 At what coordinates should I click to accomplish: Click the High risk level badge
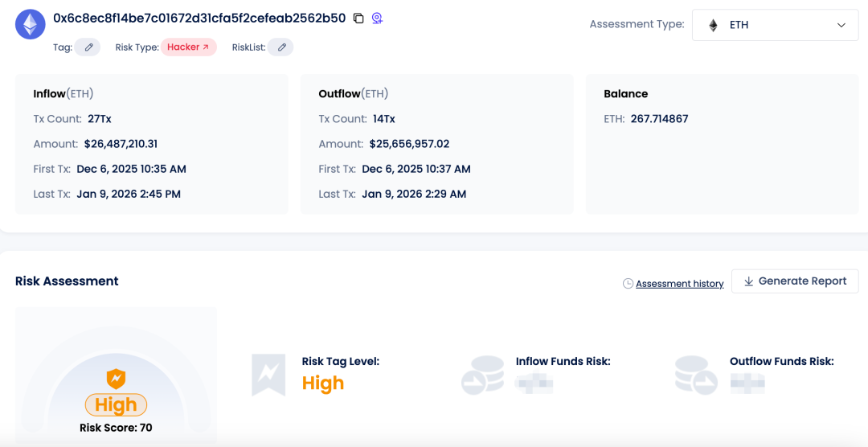116,404
